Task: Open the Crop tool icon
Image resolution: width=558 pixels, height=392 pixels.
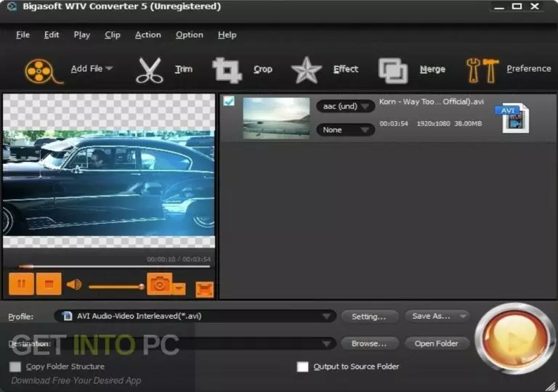Action: pos(227,70)
